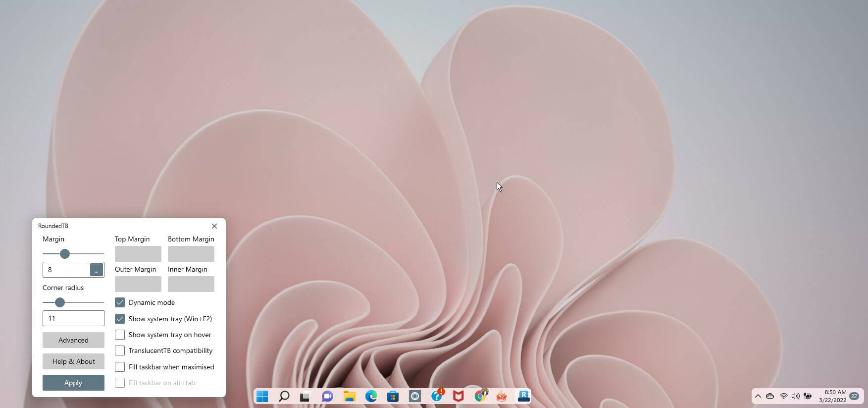Click the Help & About button
This screenshot has width=868, height=408.
[73, 361]
